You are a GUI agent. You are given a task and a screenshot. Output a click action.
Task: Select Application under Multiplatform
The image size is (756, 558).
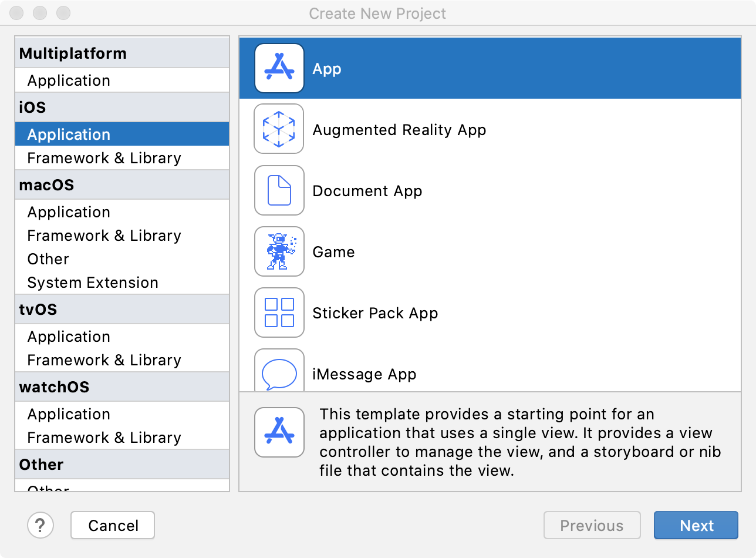[x=122, y=80]
